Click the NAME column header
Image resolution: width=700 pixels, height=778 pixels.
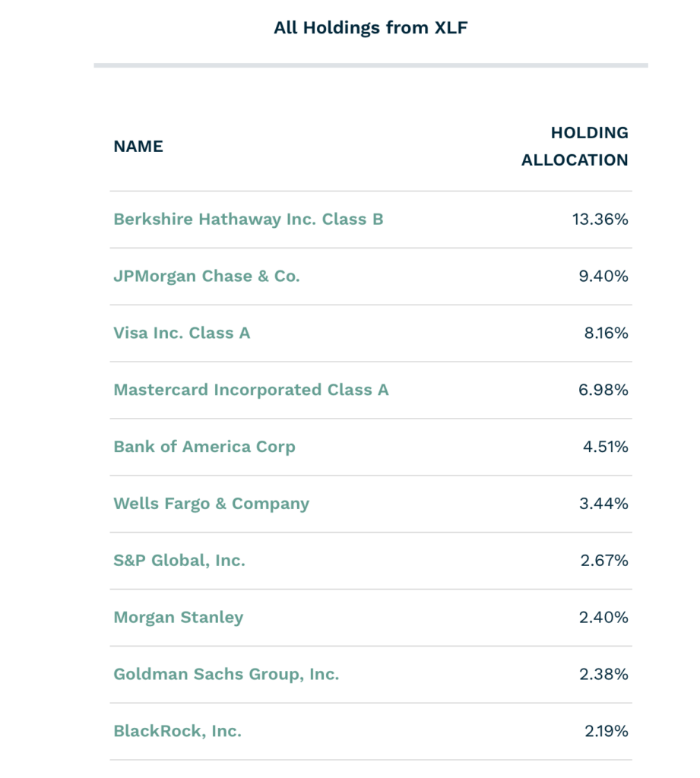[x=138, y=147]
